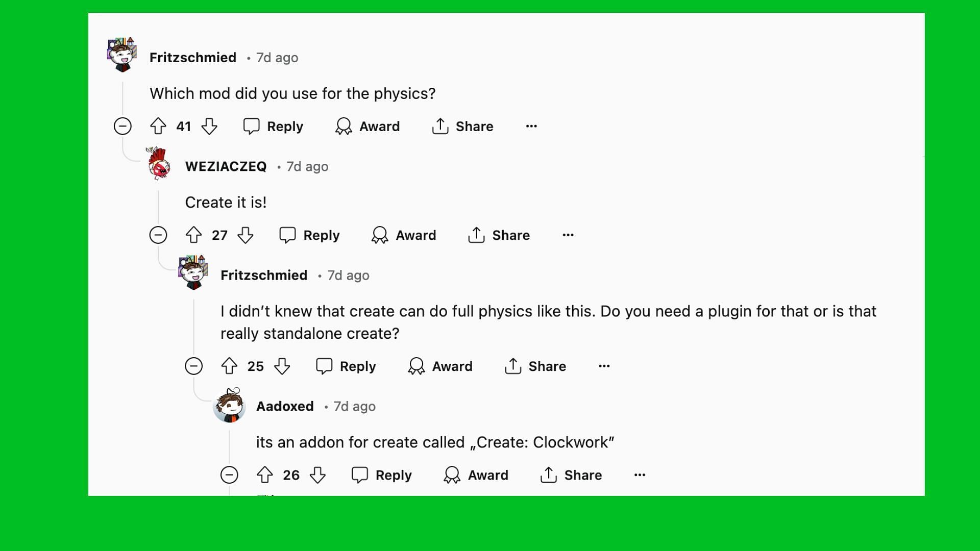Collapse Fritzschmied's nested comment

pyautogui.click(x=194, y=366)
